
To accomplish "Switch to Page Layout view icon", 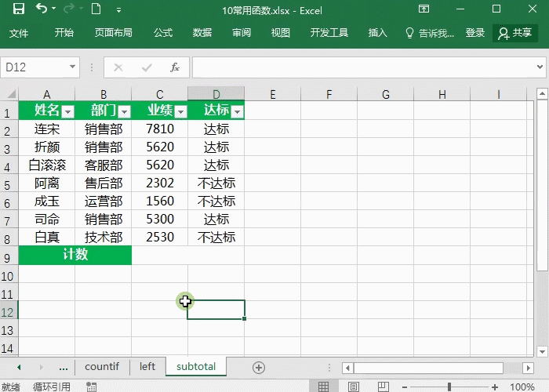I will [x=354, y=387].
